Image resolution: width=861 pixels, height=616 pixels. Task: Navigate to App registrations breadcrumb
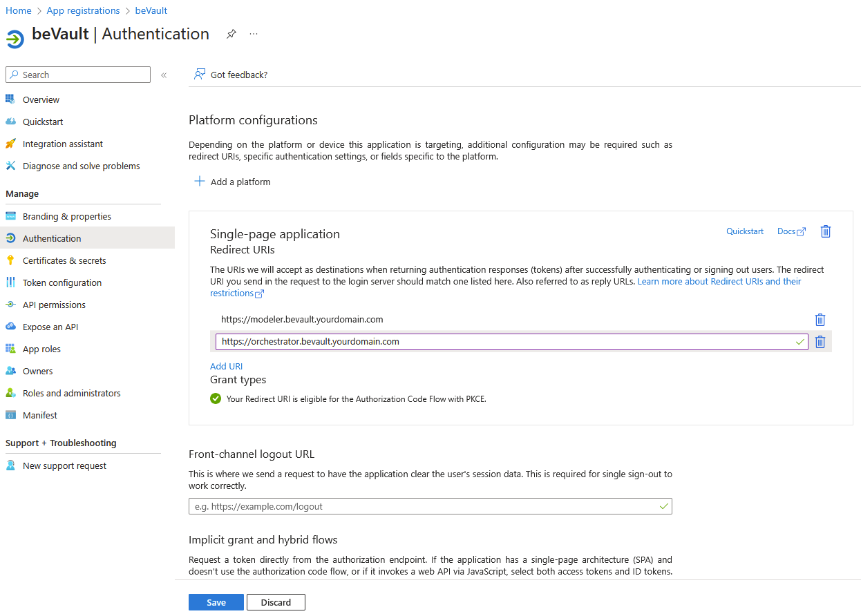(83, 10)
